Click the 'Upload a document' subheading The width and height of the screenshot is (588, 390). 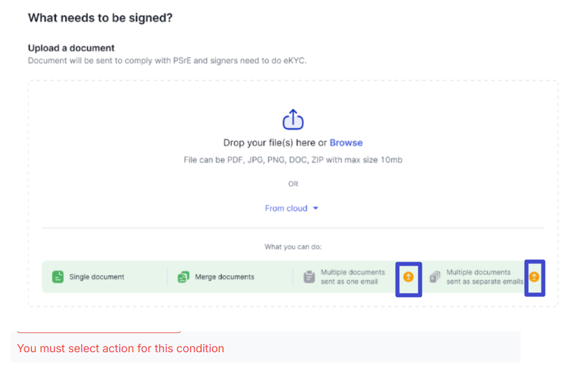[71, 48]
